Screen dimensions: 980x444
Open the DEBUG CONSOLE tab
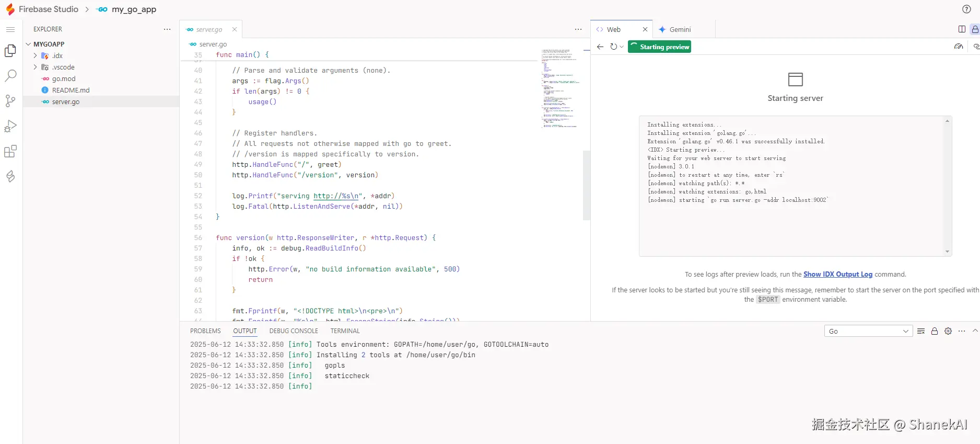point(294,331)
